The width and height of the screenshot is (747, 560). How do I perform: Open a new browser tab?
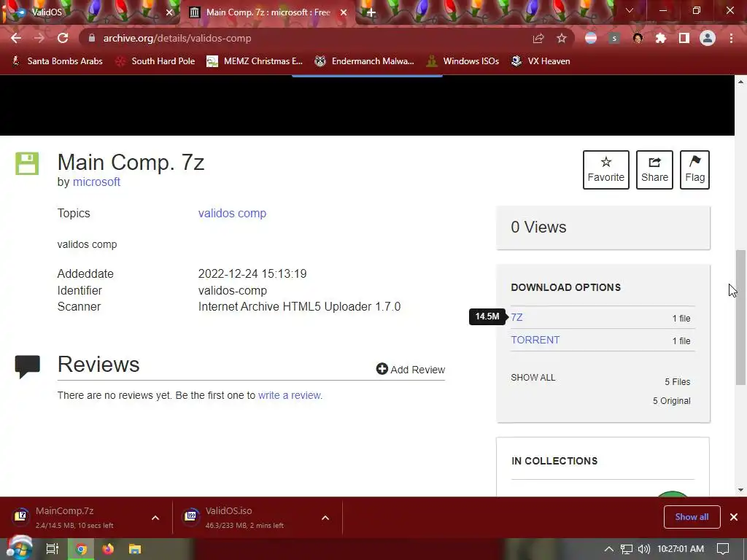point(371,12)
